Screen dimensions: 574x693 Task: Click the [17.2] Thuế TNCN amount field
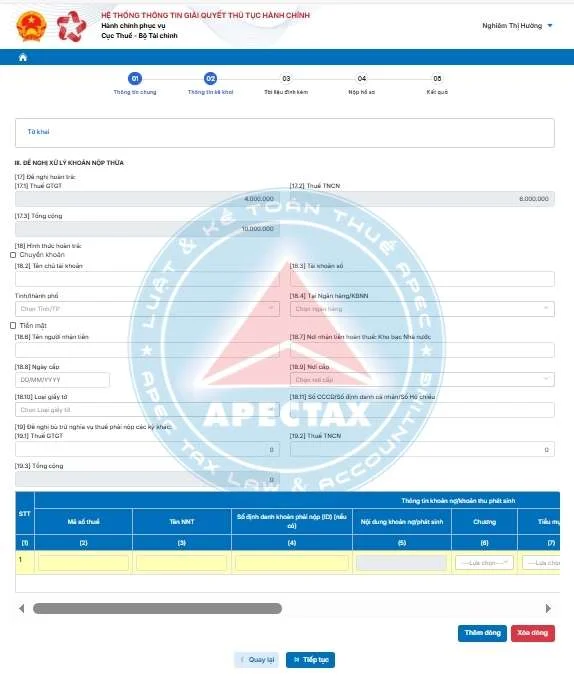point(422,199)
